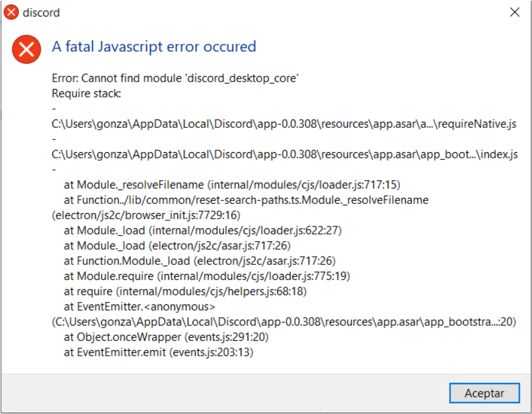Click 'at Module.require' loader.js:775:19 line
Screen dimensions: 532x414
tap(207, 276)
